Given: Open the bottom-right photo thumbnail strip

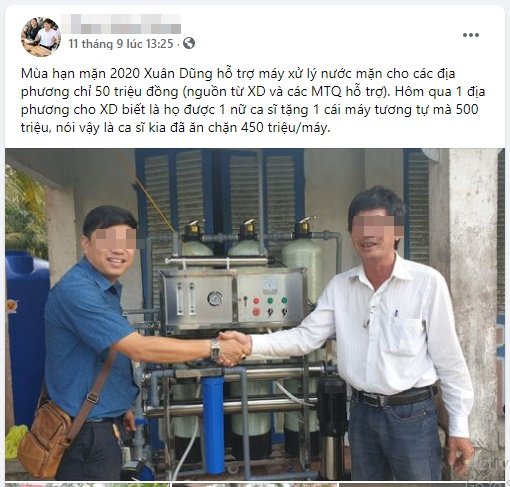Looking at the screenshot, I should click(422, 485).
